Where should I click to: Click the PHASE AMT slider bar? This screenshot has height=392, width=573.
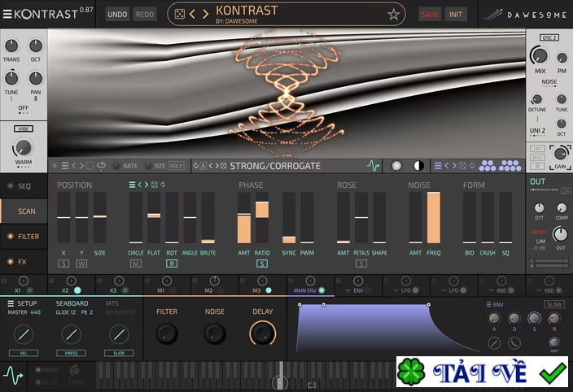244,217
